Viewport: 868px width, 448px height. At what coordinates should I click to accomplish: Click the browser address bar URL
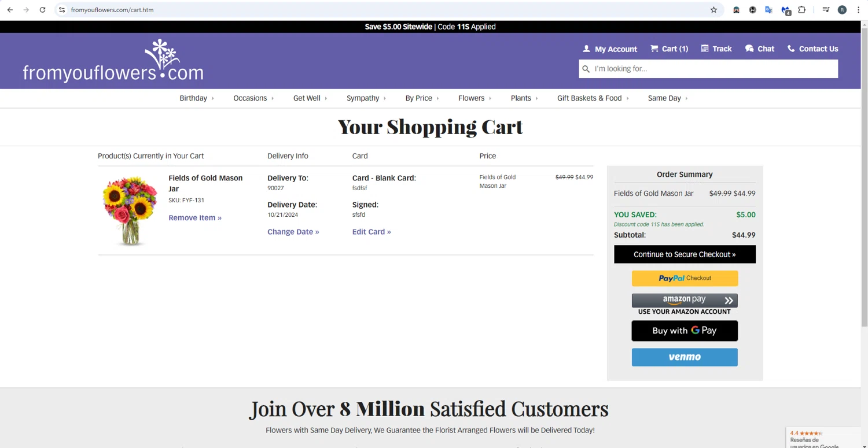pyautogui.click(x=112, y=10)
